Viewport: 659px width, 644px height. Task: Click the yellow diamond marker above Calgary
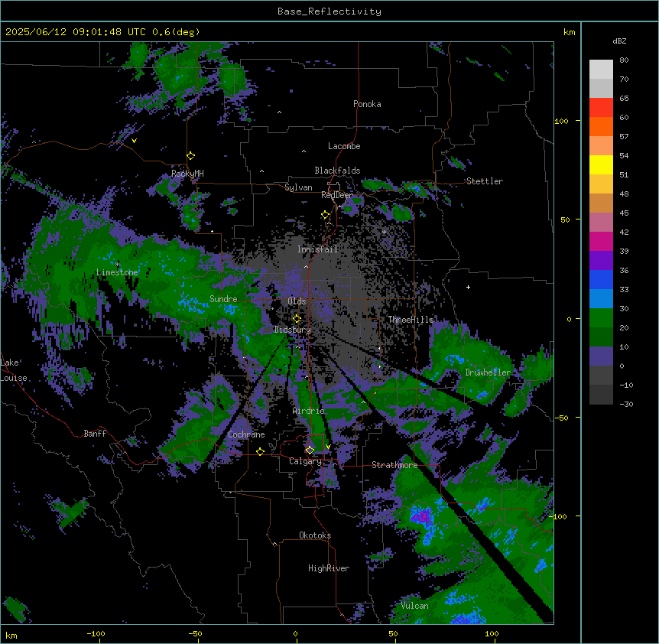pyautogui.click(x=310, y=450)
